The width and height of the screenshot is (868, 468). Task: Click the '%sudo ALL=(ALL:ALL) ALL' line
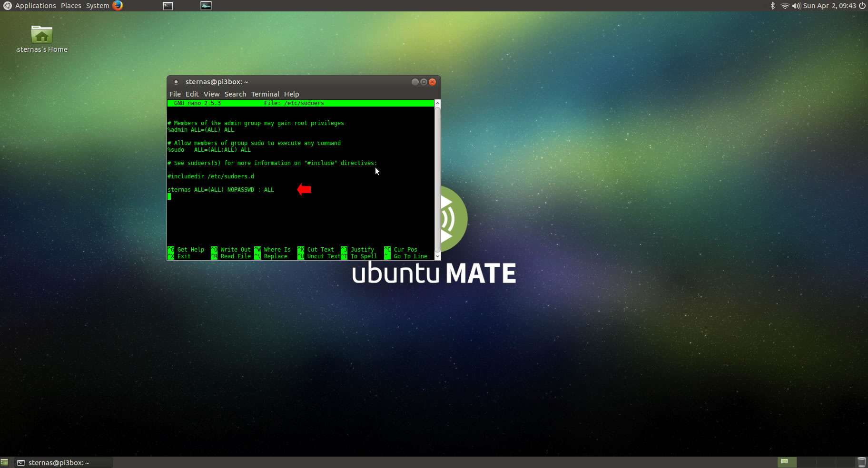coord(209,150)
